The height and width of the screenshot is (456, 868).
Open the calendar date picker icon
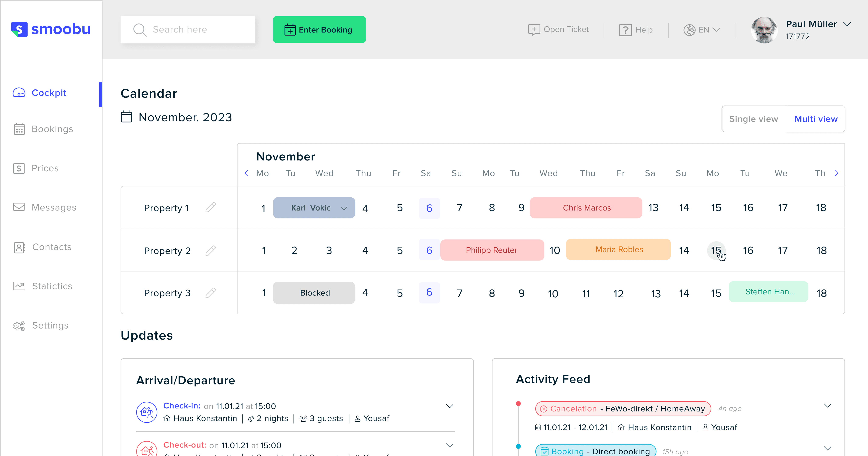(126, 117)
